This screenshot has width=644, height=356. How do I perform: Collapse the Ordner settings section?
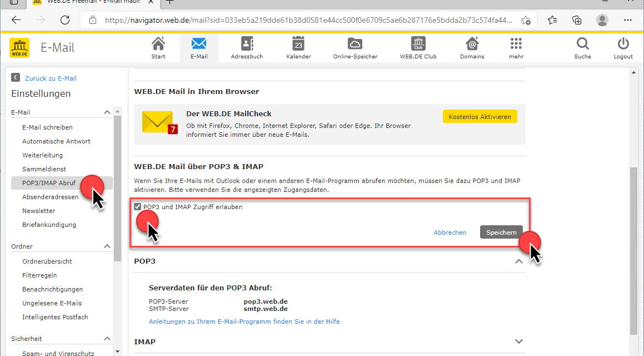[x=107, y=246]
